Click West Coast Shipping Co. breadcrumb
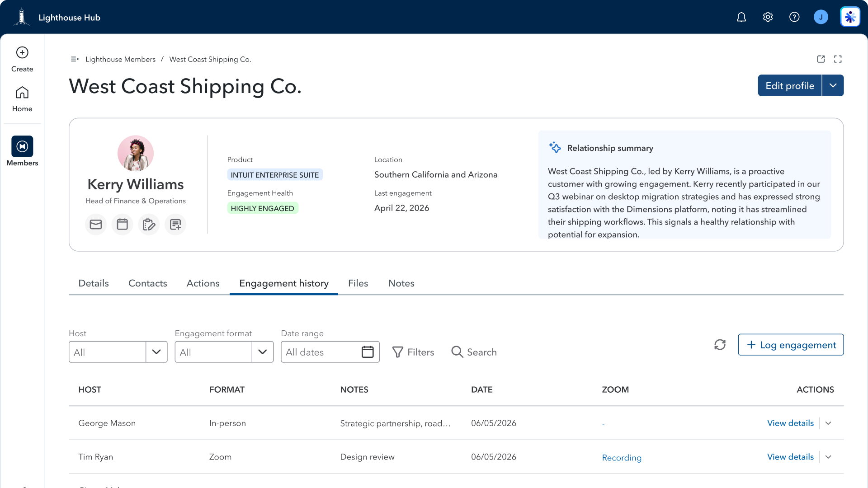The image size is (868, 488). point(210,59)
